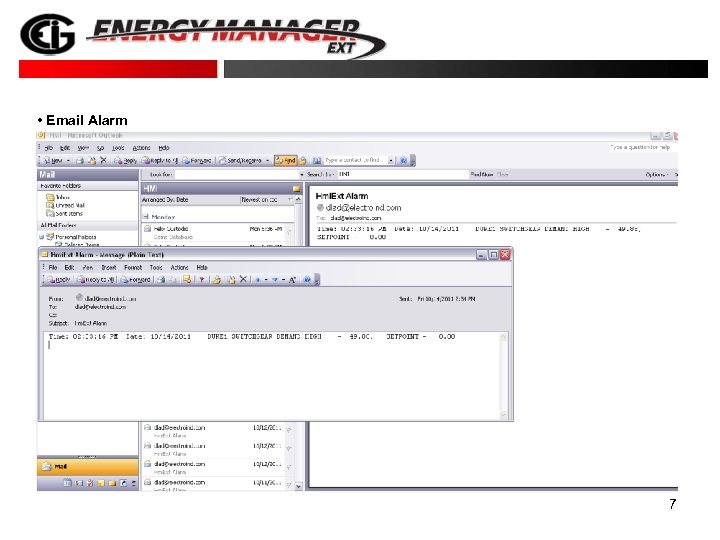Viewport: 720px width, 540px height.
Task: Click Reply in the message window toolbar
Action: pos(58,280)
